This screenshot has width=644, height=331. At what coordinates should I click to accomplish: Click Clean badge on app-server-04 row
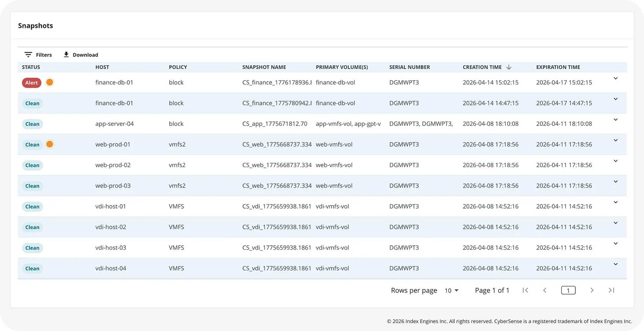pyautogui.click(x=32, y=124)
